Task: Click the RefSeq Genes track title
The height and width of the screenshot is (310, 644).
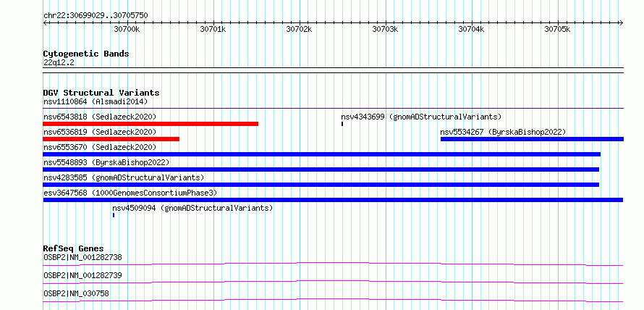Action: [73, 248]
